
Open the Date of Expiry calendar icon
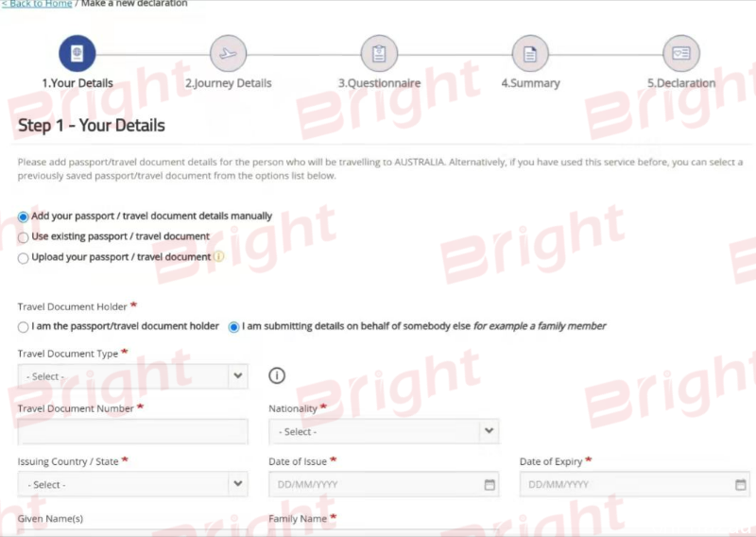coord(741,484)
